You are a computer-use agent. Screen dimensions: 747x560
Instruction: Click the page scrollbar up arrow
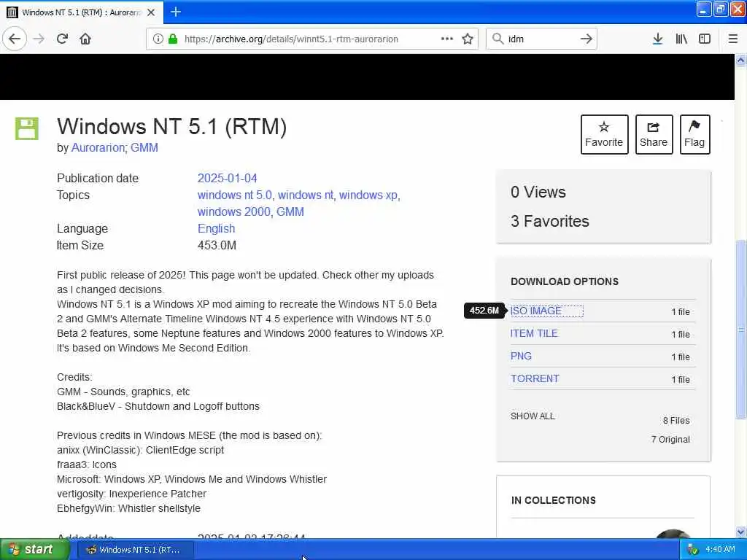(740, 60)
